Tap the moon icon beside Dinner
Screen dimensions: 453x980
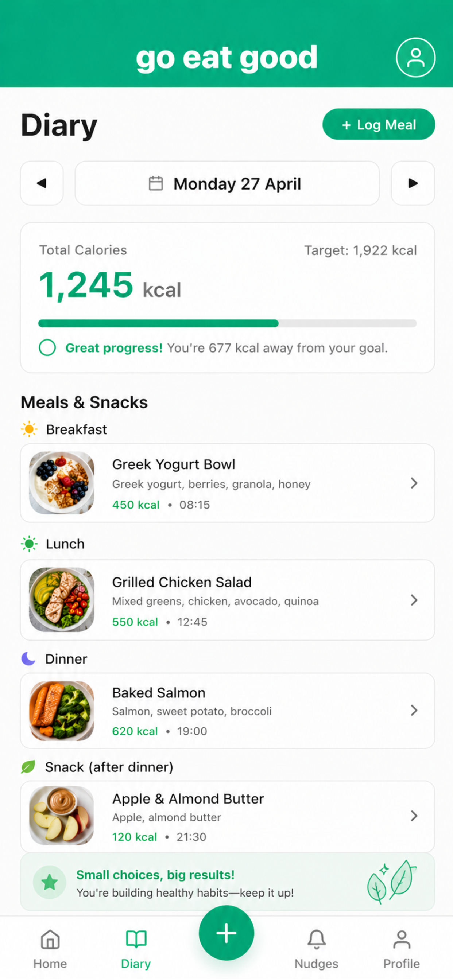(28, 658)
